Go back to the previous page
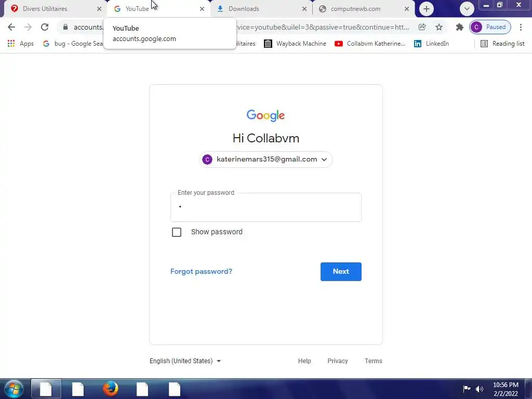 coord(11,27)
